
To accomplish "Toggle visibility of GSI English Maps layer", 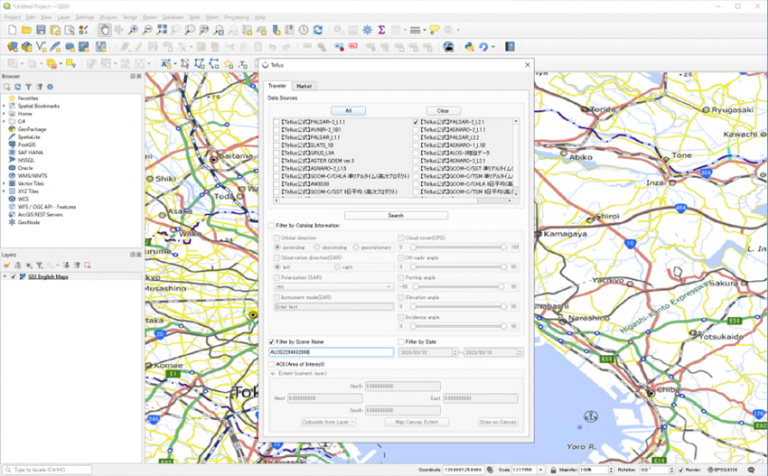I will (14, 277).
